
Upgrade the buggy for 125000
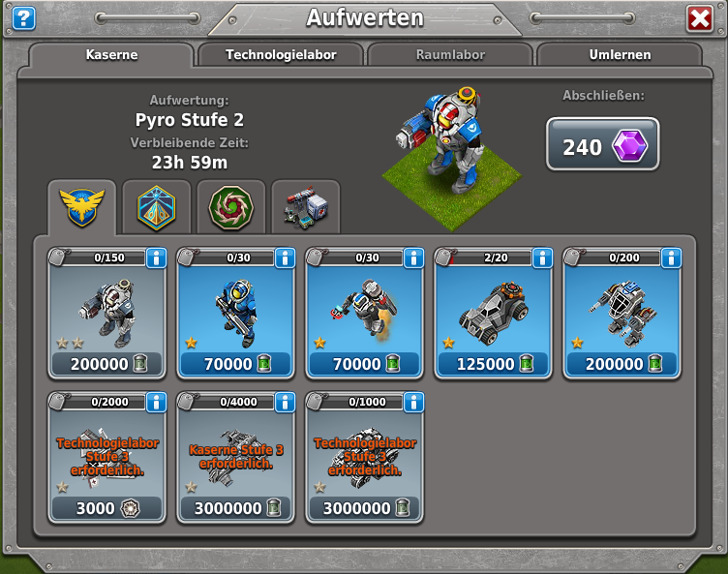point(493,364)
